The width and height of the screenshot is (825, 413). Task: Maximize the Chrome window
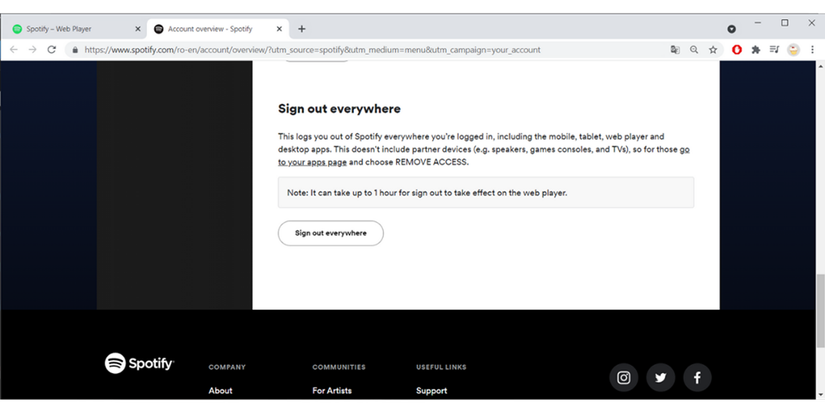tap(784, 23)
